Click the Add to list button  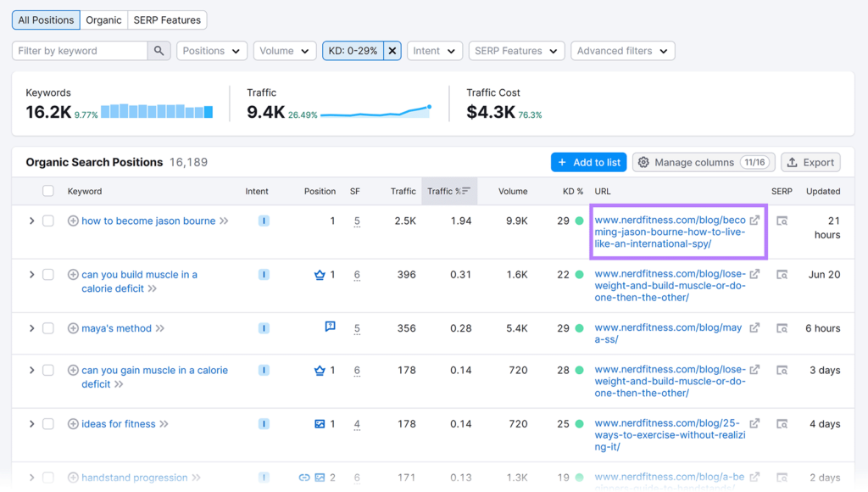pyautogui.click(x=588, y=162)
